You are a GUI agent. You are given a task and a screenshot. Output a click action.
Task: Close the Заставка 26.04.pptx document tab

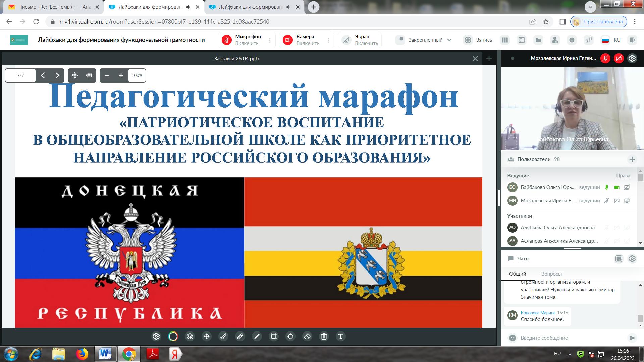(x=475, y=59)
